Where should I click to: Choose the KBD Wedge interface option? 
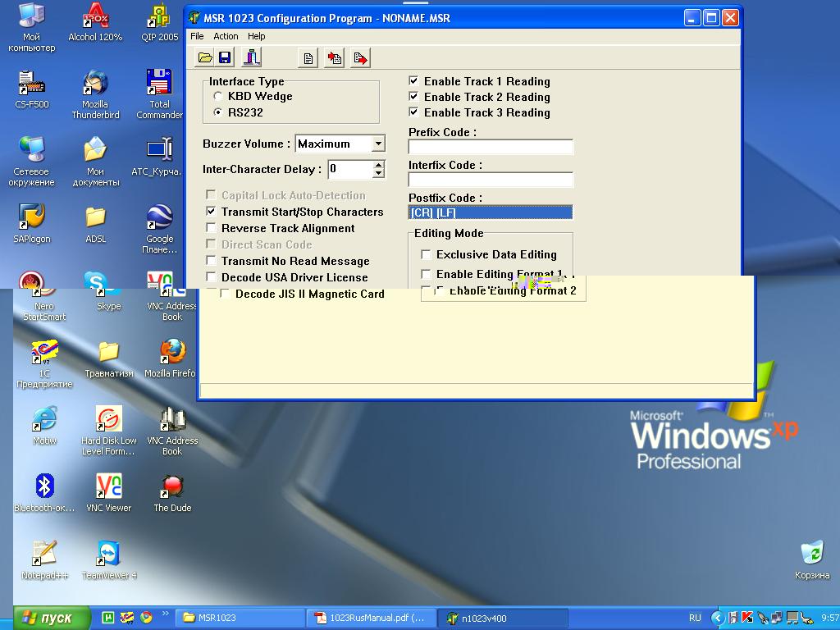point(217,97)
